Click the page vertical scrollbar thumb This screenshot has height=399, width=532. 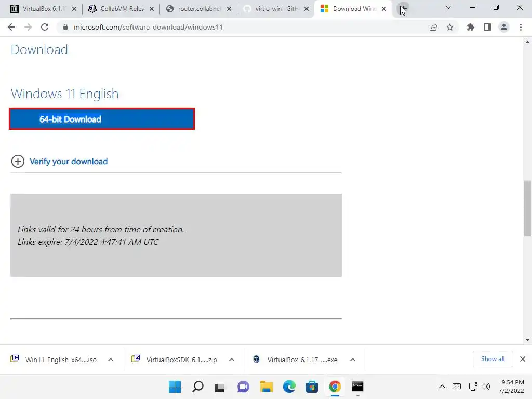click(x=527, y=208)
